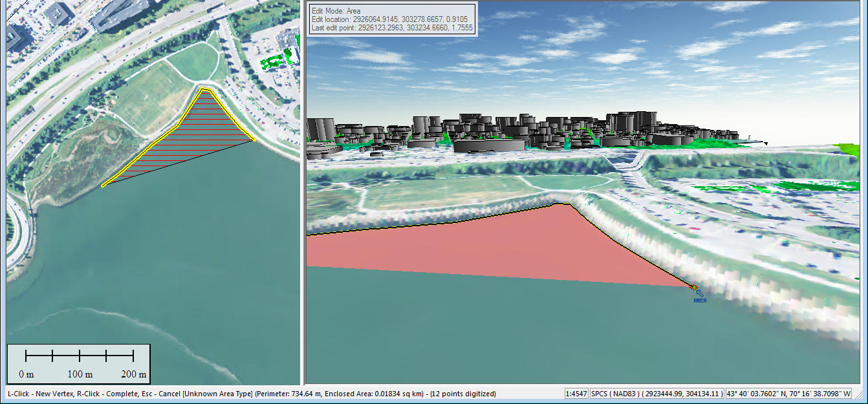Click the SPCS (NAD83) projection status field

pos(656,393)
